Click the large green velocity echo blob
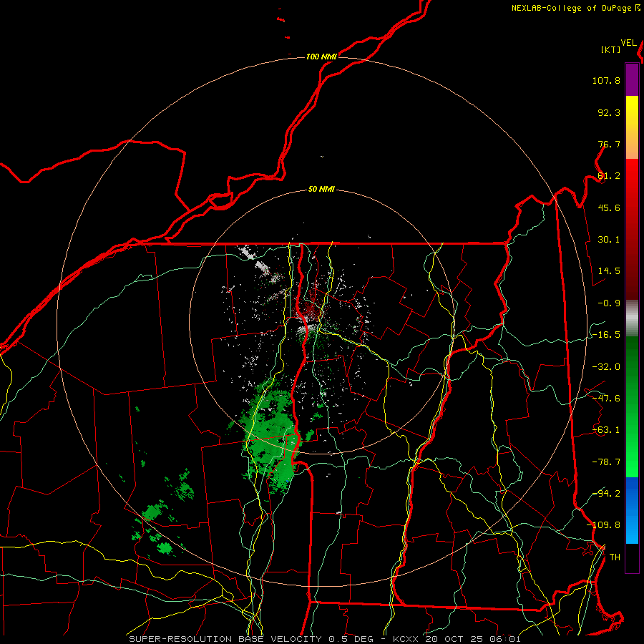 [x=271, y=434]
